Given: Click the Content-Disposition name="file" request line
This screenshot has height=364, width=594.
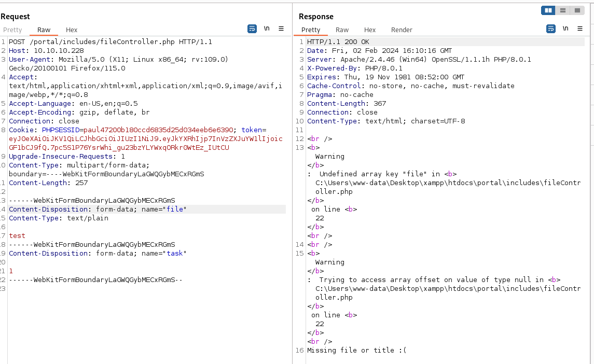Looking at the screenshot, I should coord(98,209).
